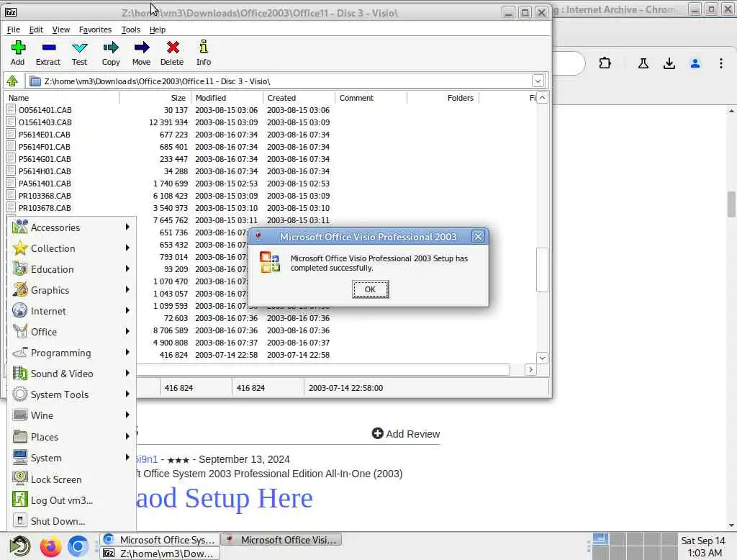This screenshot has width=737, height=560.
Task: Click the file list vertical scrollbar thumb
Action: tap(542, 270)
